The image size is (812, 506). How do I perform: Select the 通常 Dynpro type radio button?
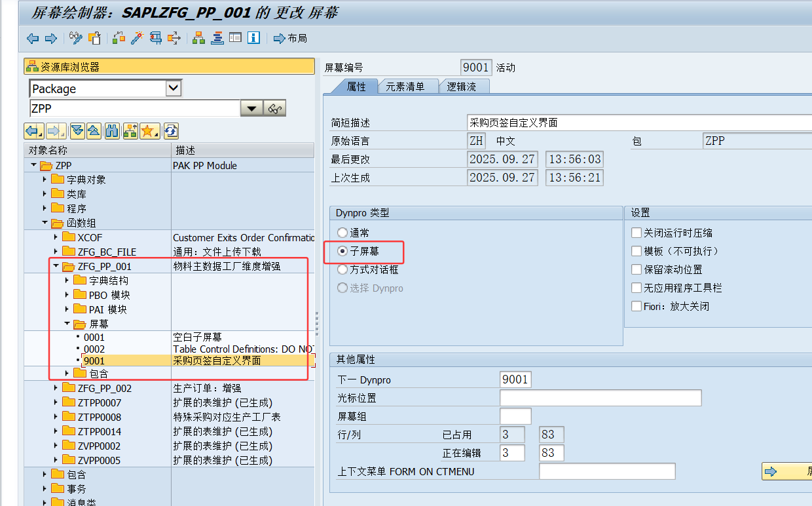pyautogui.click(x=342, y=233)
